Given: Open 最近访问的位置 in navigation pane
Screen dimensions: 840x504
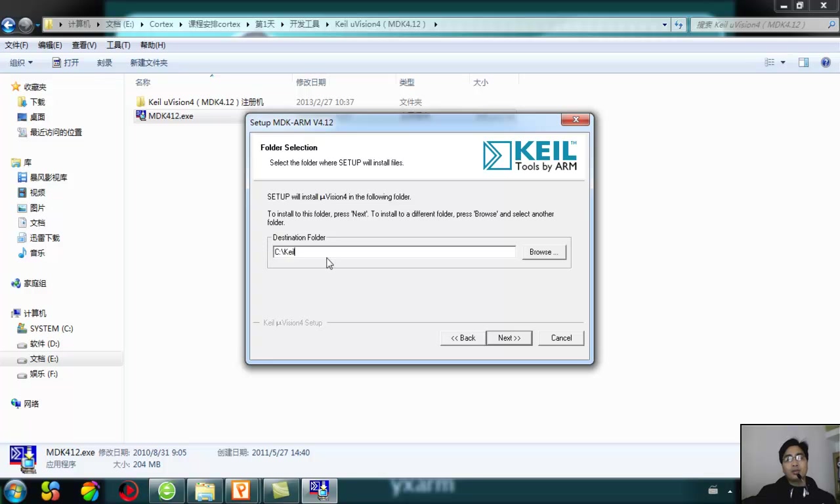Looking at the screenshot, I should (x=56, y=133).
